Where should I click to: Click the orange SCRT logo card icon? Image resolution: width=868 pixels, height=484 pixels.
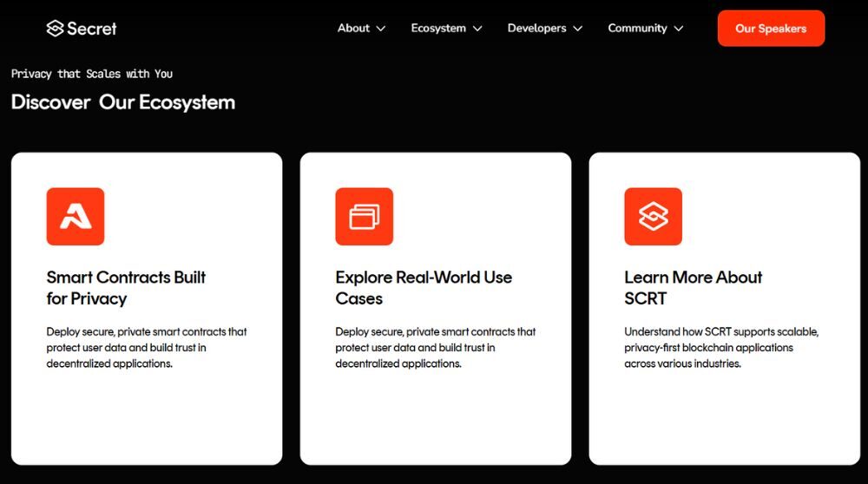tap(653, 217)
